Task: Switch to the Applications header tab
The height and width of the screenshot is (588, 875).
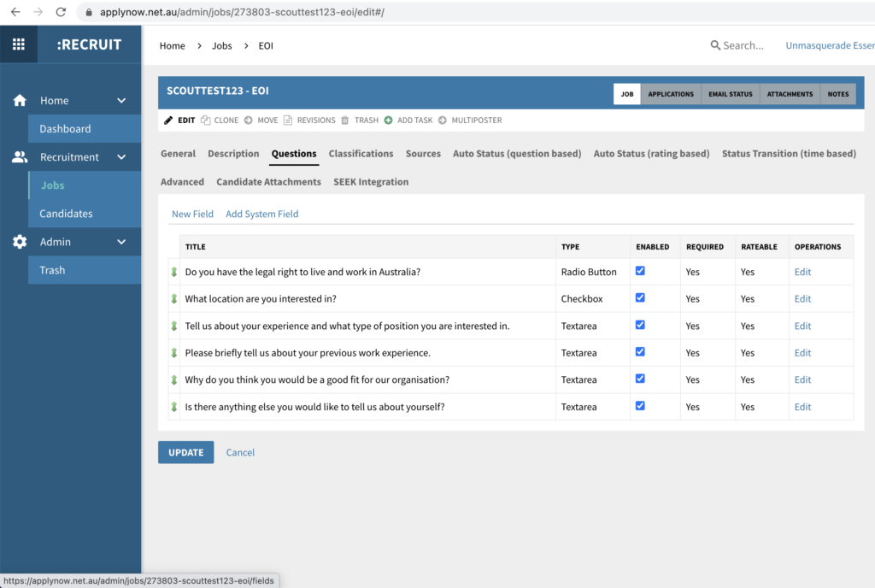Action: (671, 94)
